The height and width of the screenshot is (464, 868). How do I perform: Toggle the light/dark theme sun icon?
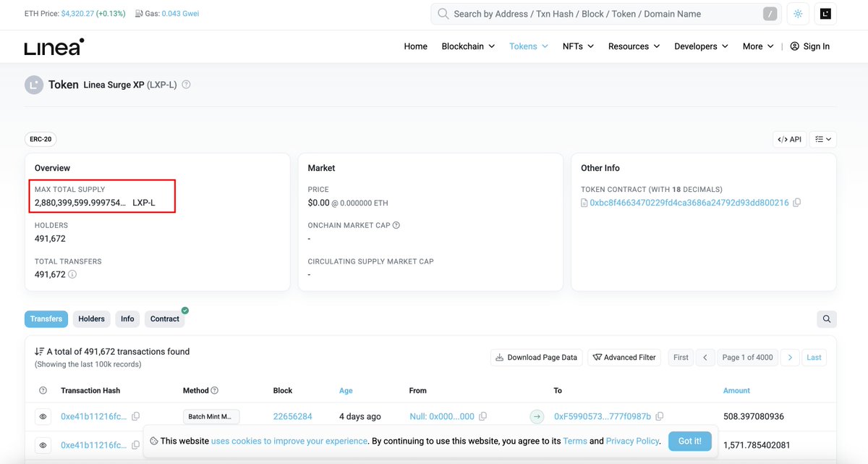[798, 14]
